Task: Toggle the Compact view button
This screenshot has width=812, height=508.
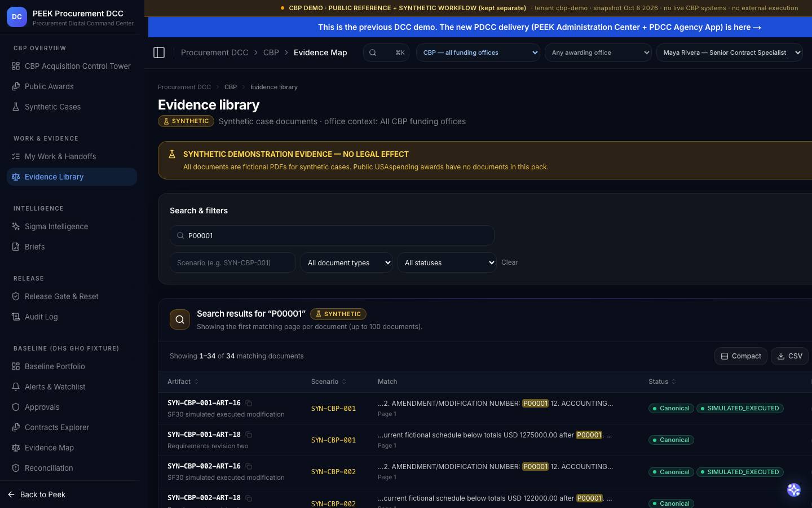Action: point(741,356)
